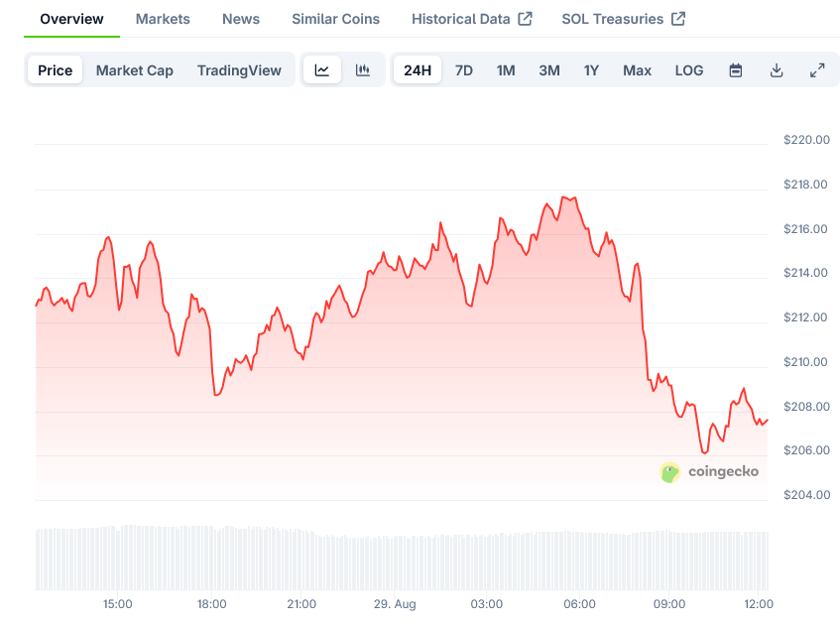840x624 pixels.
Task: Toggle LOG scale on chart
Action: (x=689, y=70)
